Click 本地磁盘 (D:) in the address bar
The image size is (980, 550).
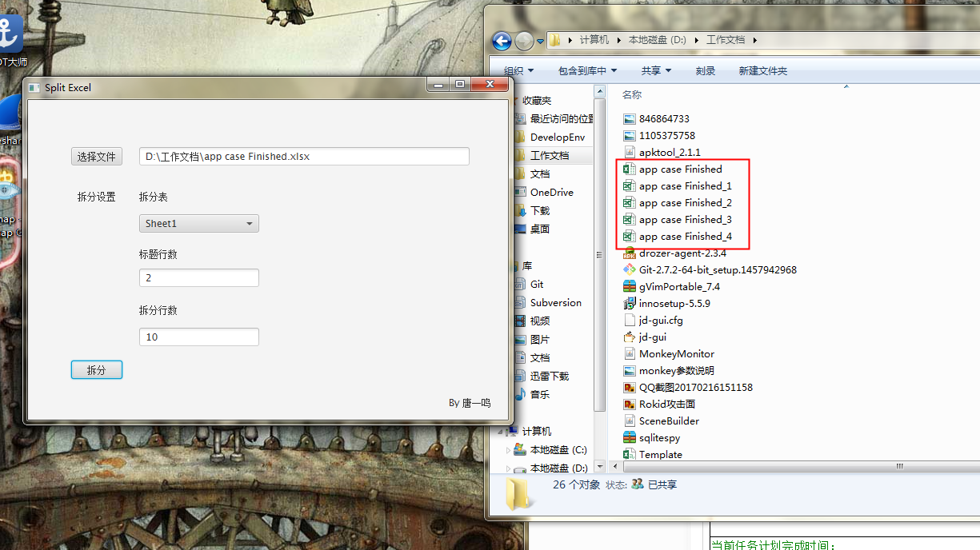658,39
